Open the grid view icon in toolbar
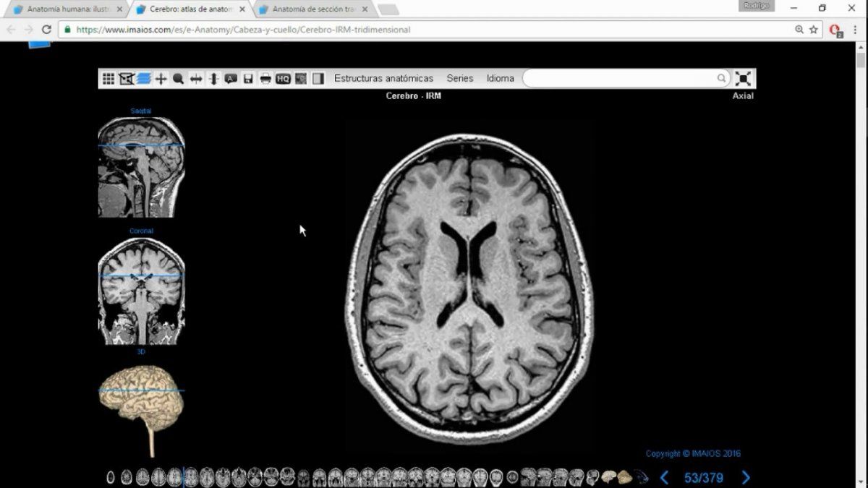The height and width of the screenshot is (488, 868). pyautogui.click(x=108, y=79)
